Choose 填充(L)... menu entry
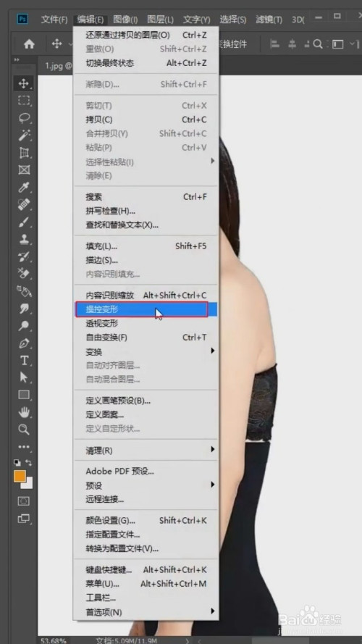Screen dimensions: 362x644 (x=146, y=246)
